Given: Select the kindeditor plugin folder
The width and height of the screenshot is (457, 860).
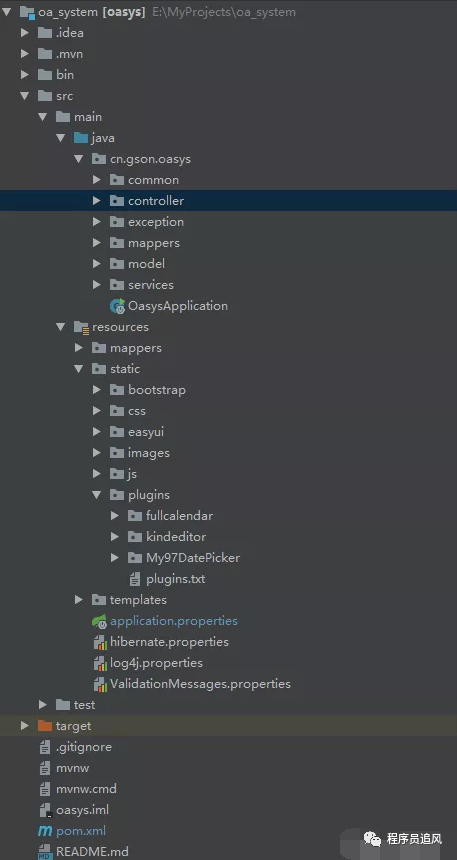Looking at the screenshot, I should (x=176, y=536).
